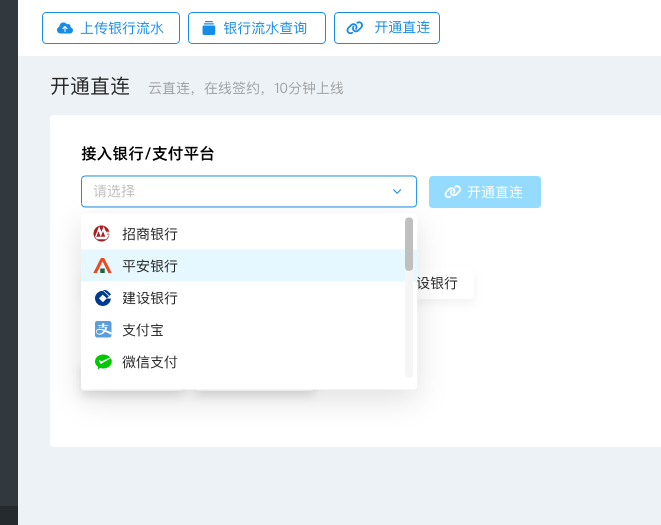Open the 上传银行流水 upload button
This screenshot has height=525, width=661.
[111, 28]
